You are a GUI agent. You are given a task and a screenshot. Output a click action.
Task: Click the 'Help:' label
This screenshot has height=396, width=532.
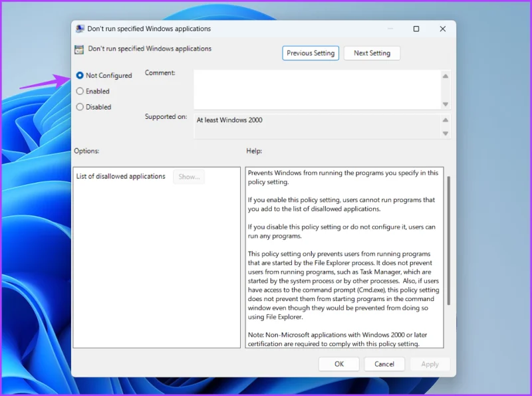click(x=254, y=151)
